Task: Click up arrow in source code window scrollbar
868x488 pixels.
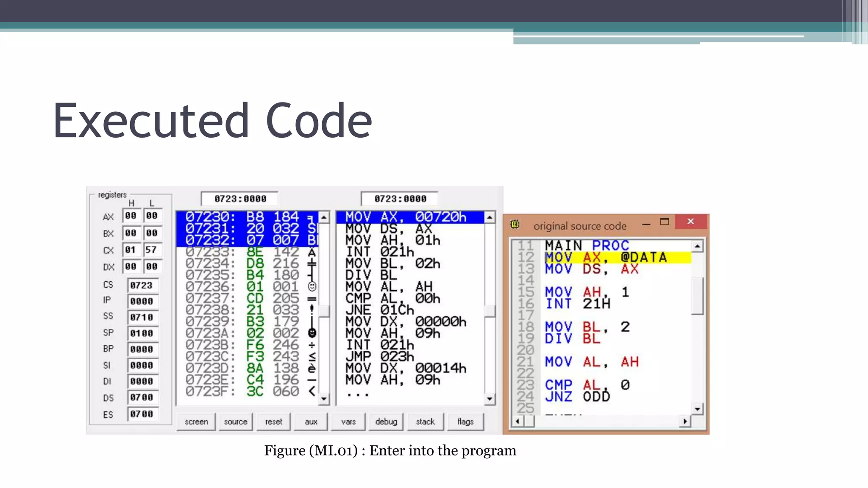Action: tap(697, 246)
